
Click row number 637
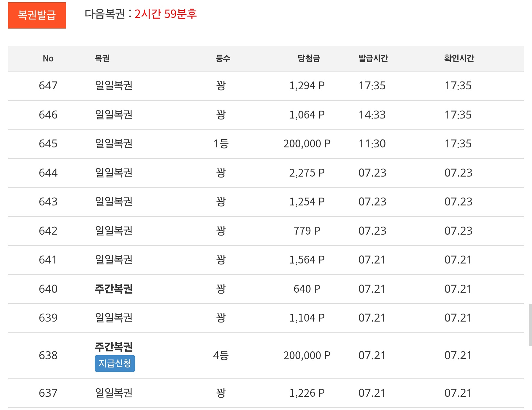[48, 393]
